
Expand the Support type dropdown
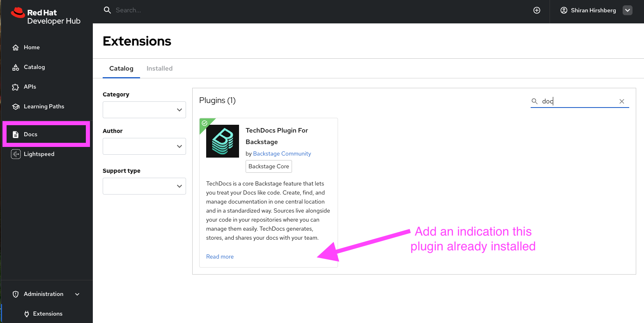tap(144, 186)
